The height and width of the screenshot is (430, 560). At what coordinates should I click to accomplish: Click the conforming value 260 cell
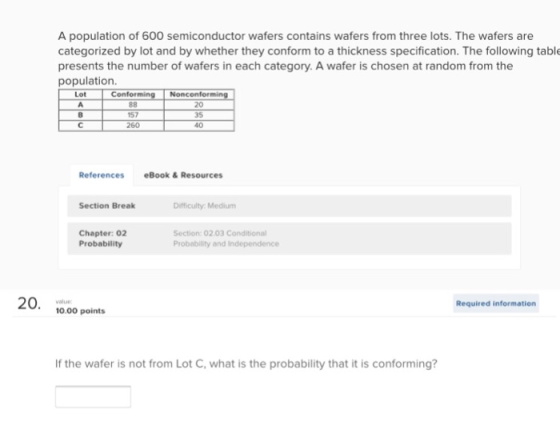click(133, 125)
